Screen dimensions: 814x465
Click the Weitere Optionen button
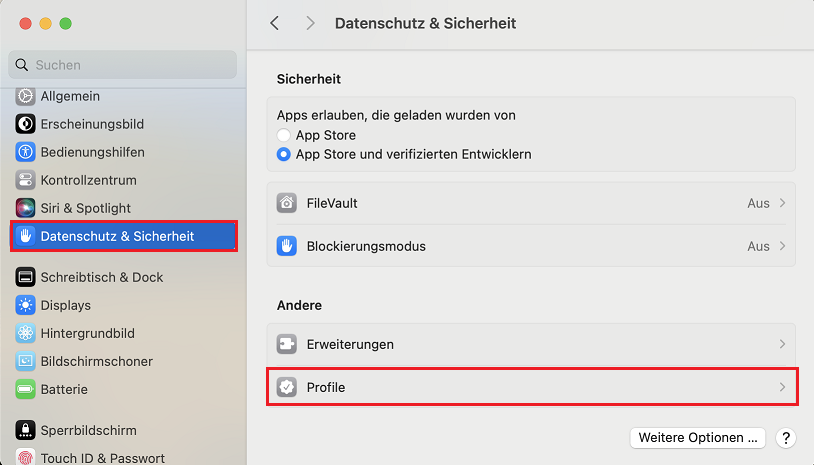tap(697, 438)
